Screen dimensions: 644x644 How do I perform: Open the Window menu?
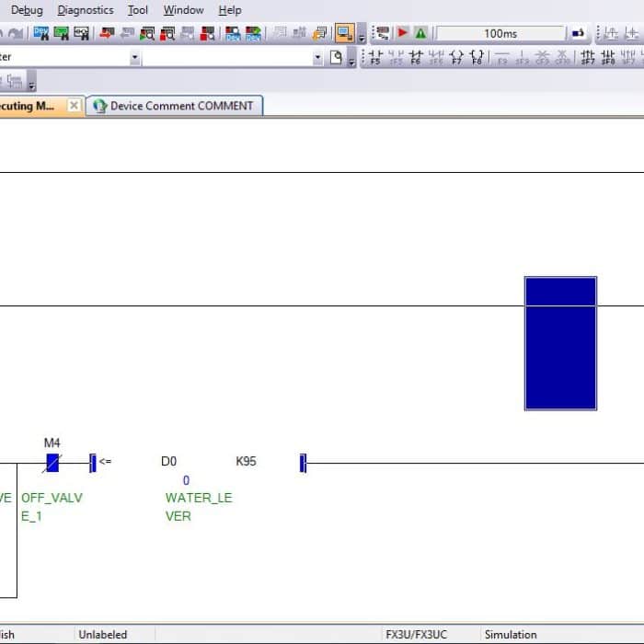(183, 10)
